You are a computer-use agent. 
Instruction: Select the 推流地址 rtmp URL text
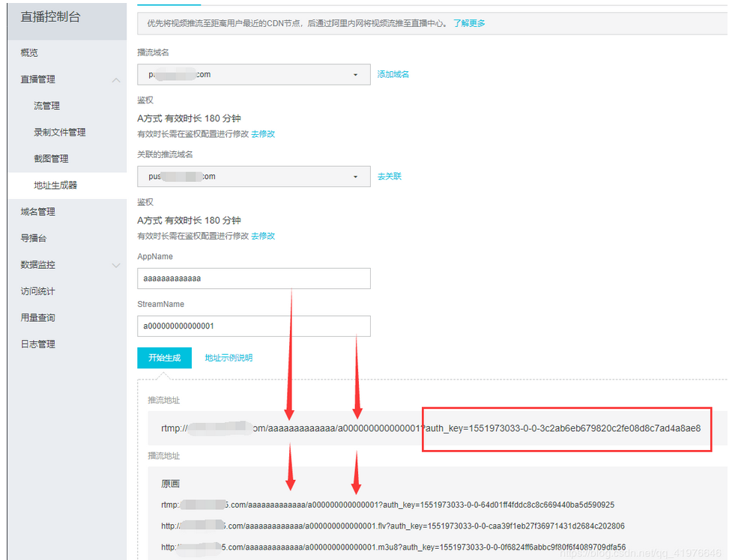431,428
